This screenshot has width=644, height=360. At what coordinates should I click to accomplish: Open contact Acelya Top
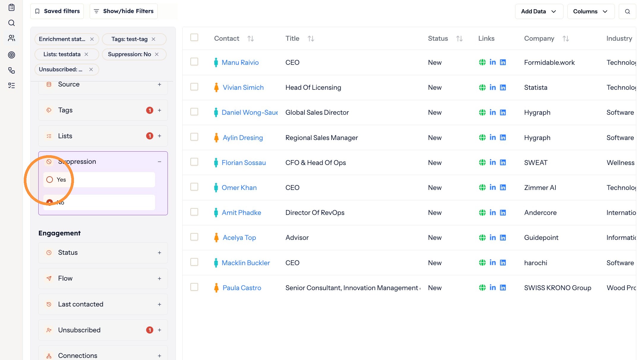(239, 238)
